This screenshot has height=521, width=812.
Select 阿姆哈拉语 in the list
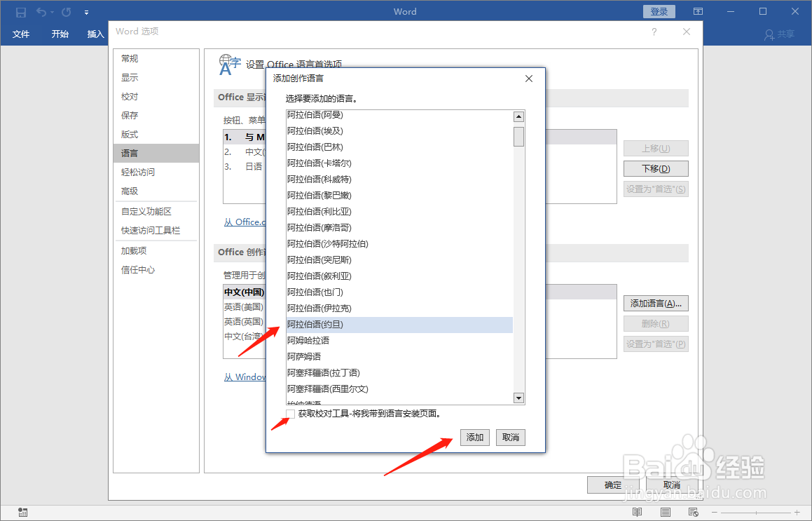click(399, 341)
